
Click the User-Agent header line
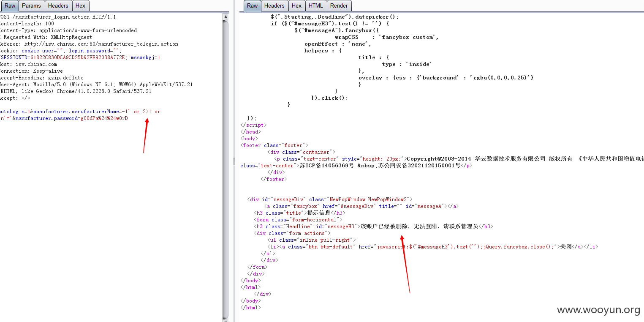pos(96,85)
